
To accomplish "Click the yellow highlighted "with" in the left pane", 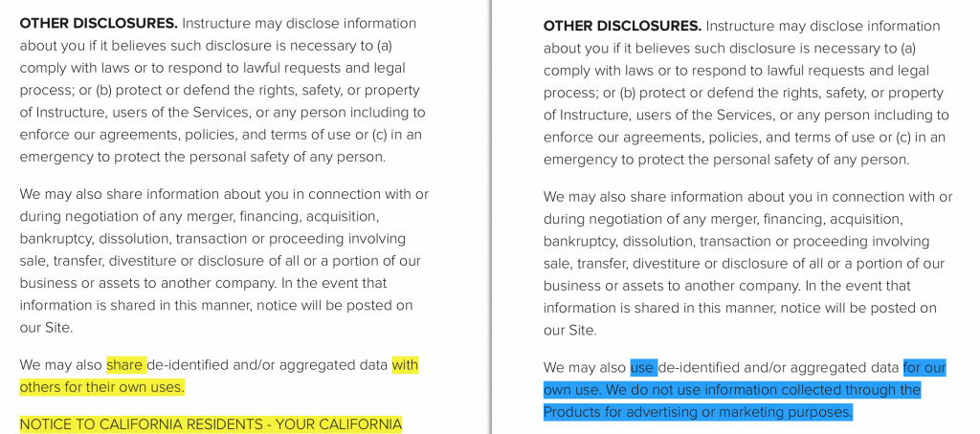I will pyautogui.click(x=405, y=364).
